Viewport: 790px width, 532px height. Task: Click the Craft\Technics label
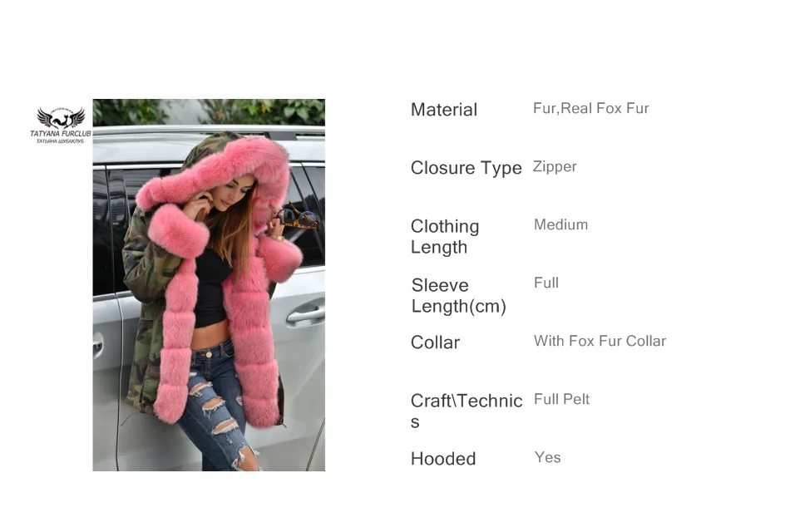[x=466, y=411]
